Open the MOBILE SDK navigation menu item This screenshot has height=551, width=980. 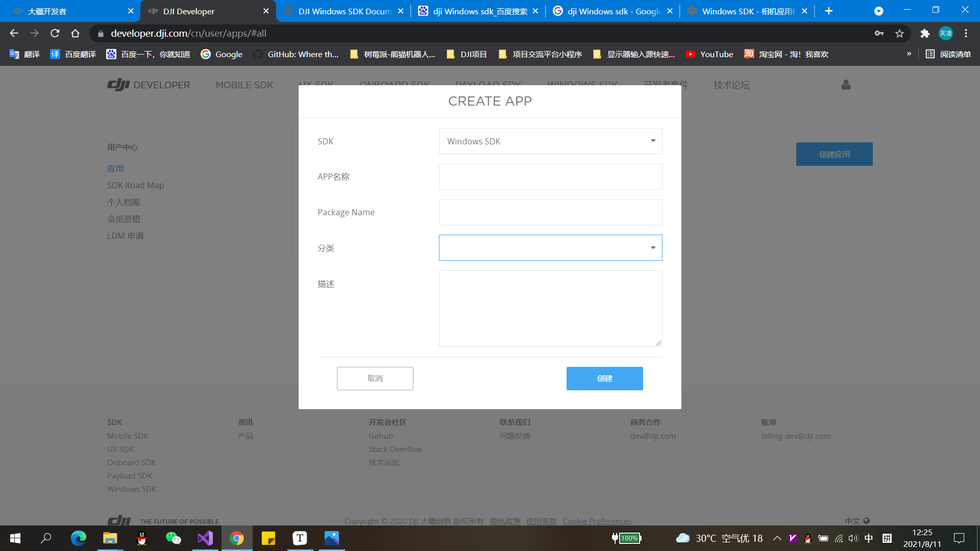(244, 85)
